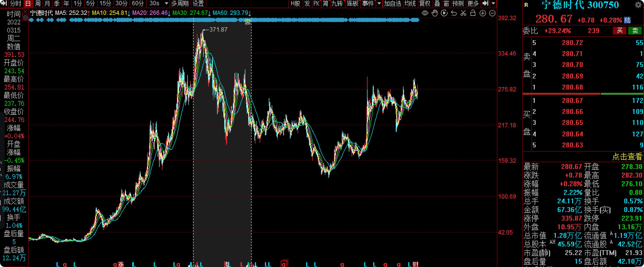Image resolution: width=644 pixels, height=267 pixels.
Task: Open 多周期 multi-period view
Action: (180, 4)
